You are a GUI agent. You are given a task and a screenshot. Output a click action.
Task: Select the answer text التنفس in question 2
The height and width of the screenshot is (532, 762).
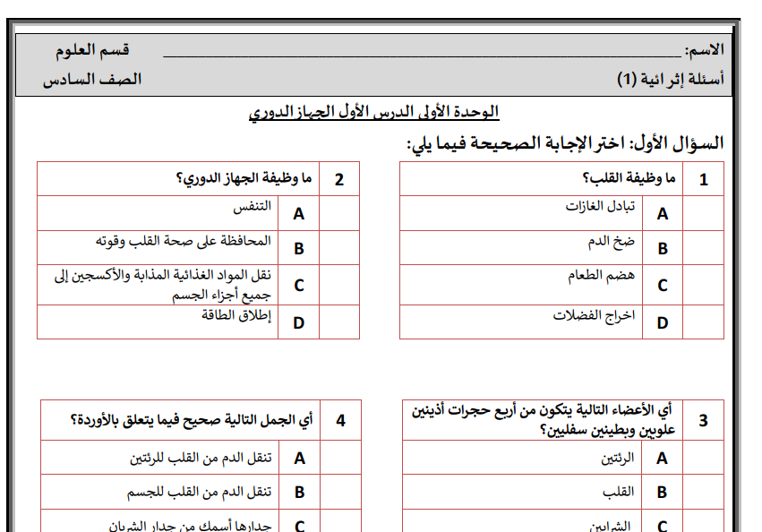(252, 207)
